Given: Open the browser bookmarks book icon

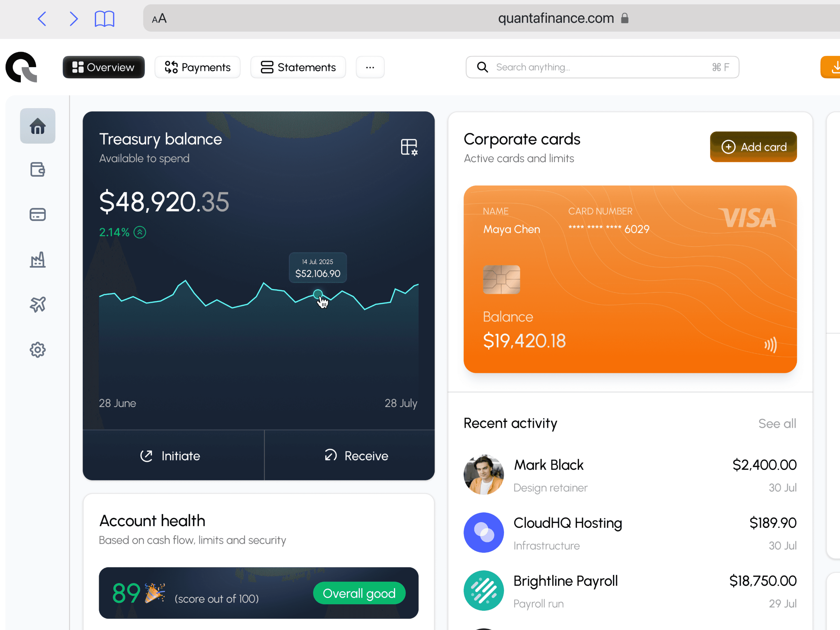Looking at the screenshot, I should pyautogui.click(x=104, y=19).
